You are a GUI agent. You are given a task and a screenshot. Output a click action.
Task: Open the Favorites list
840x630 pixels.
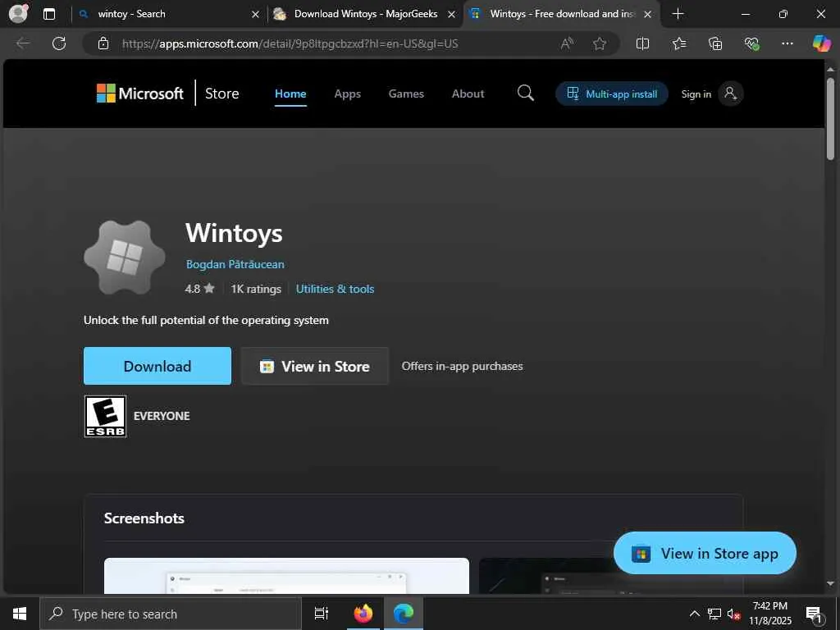pyautogui.click(x=679, y=43)
